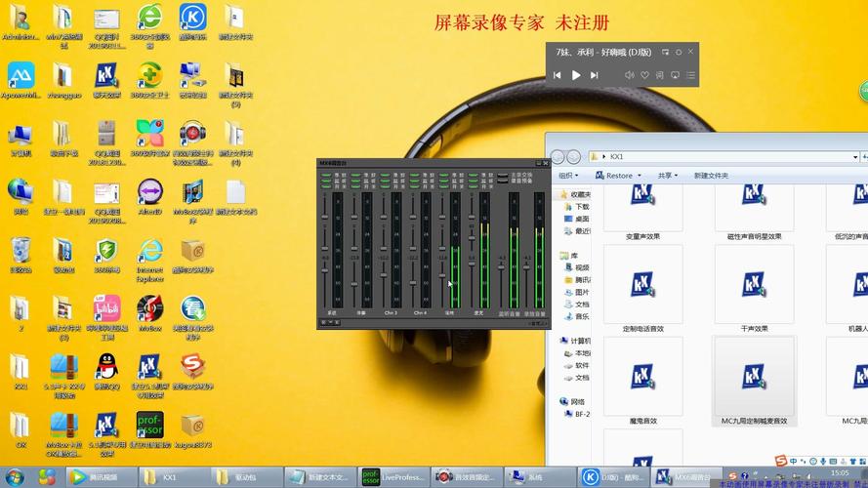The width and height of the screenshot is (868, 488).
Task: Toggle top green switch on 伴奏 channel
Action: 355,176
